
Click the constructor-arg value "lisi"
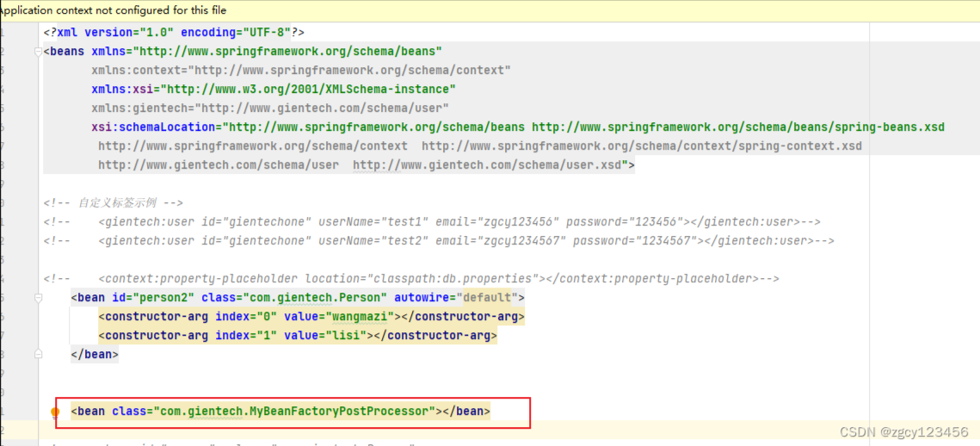tap(346, 336)
